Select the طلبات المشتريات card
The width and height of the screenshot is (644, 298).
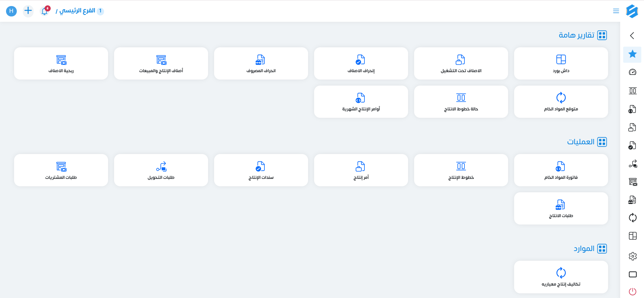[x=61, y=170]
